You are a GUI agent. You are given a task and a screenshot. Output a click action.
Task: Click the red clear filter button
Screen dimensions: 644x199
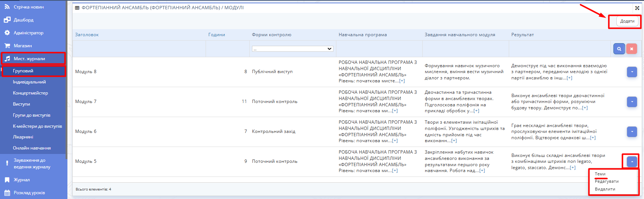tap(631, 49)
